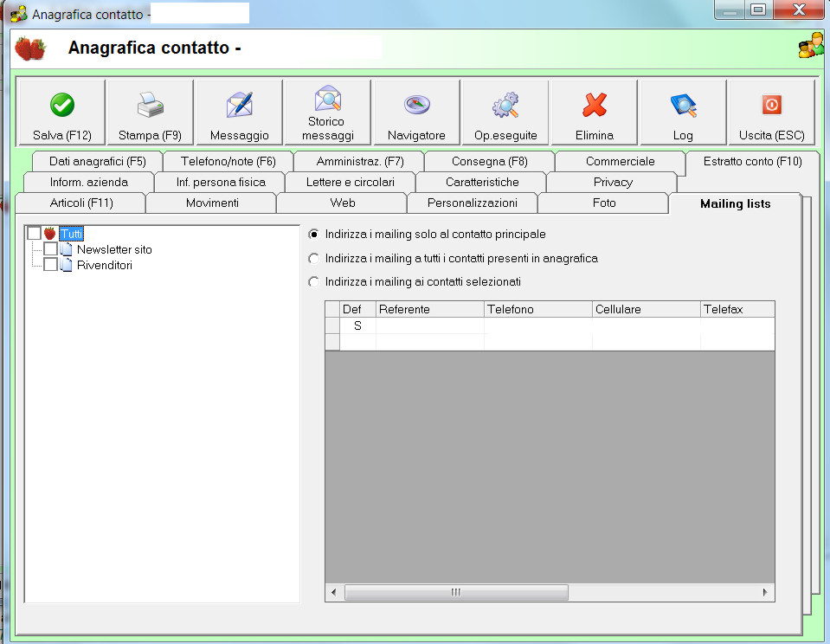The image size is (830, 644).
Task: Click the Telefono column header
Action: coord(537,309)
